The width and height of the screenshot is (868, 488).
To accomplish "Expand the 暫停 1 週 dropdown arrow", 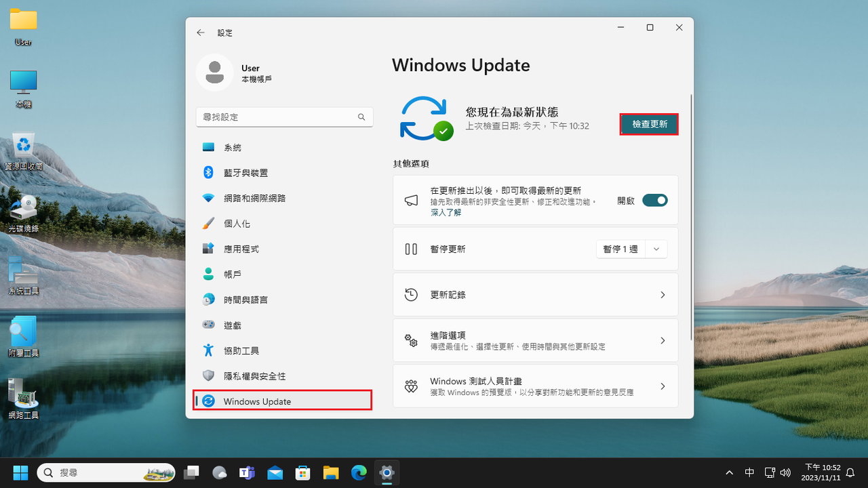I will (656, 249).
